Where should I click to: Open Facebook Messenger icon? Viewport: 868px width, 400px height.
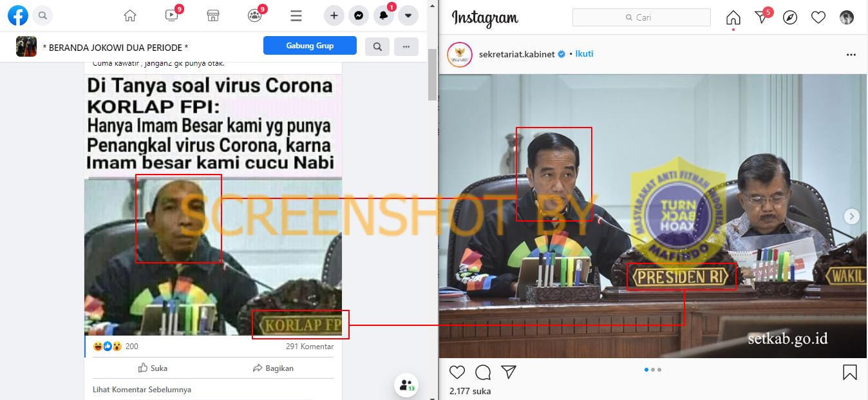pyautogui.click(x=359, y=15)
